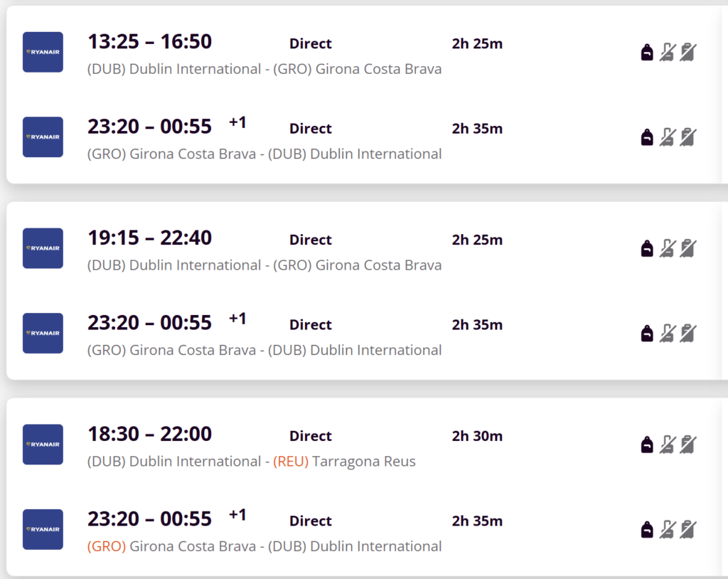Select the 19:15 – 22:40 flight time
The height and width of the screenshot is (579, 728).
(x=149, y=238)
